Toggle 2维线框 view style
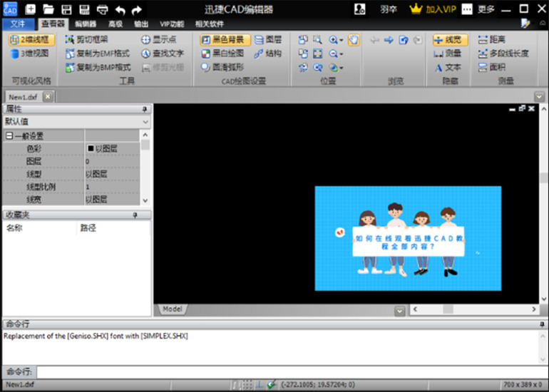 31,39
